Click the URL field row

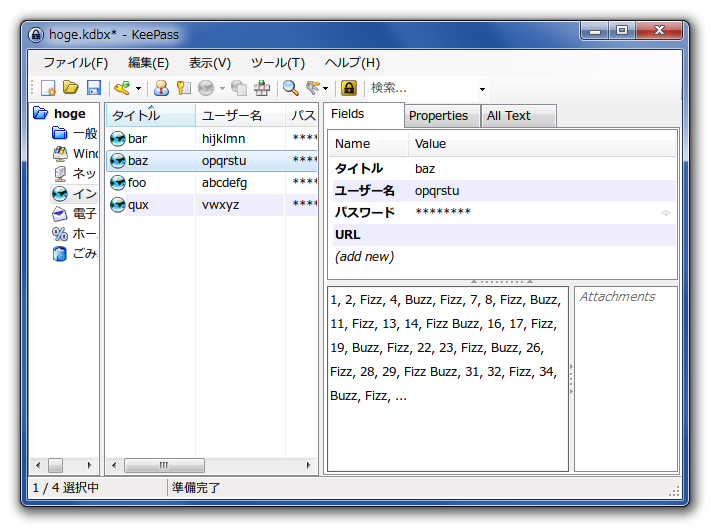point(504,235)
